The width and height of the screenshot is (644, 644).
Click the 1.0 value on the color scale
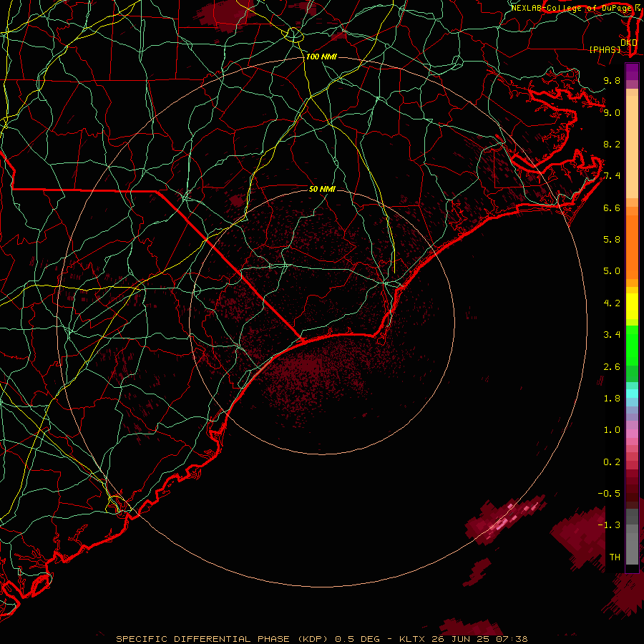point(612,430)
